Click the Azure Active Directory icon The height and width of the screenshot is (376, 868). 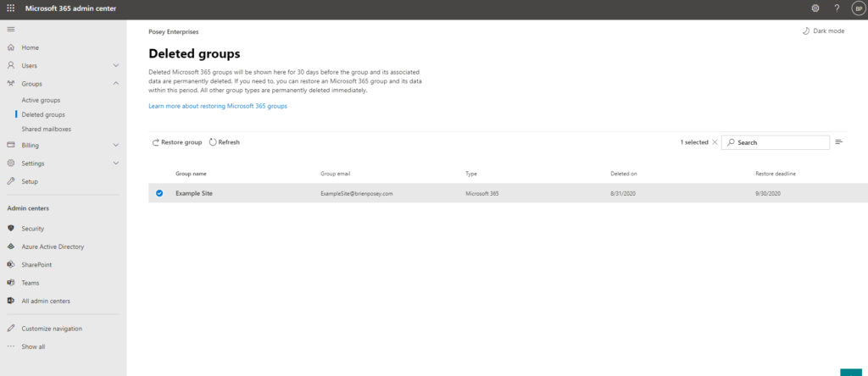[10, 246]
